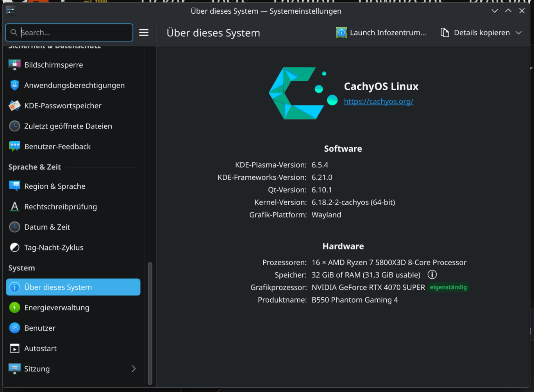
Task: Select Region & Sprache
Action: [73, 186]
